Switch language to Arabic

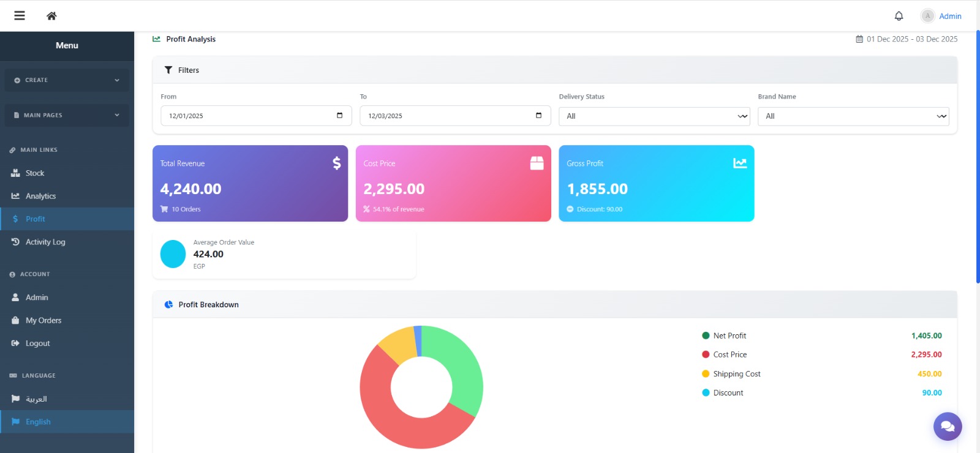36,399
